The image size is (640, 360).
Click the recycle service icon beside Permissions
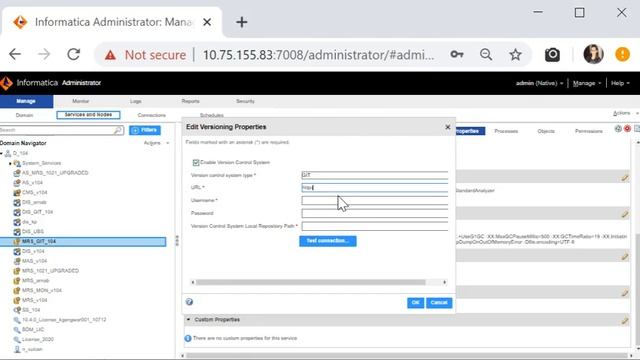point(618,129)
